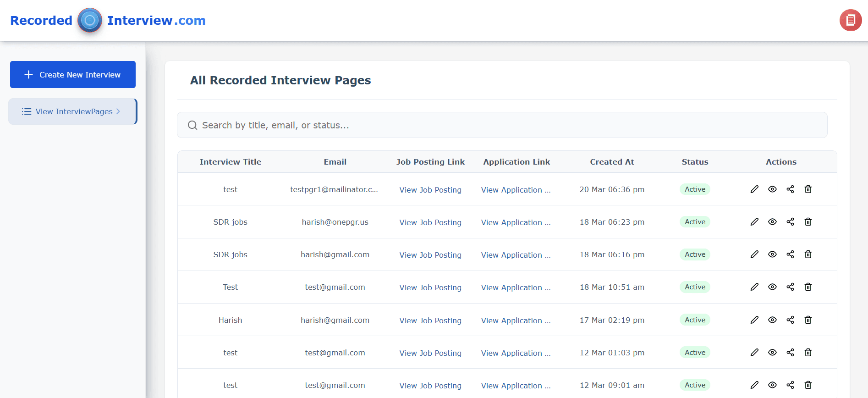The image size is (868, 398).
Task: Delete the 12 Mar 09:01 am interview
Action: pos(808,385)
